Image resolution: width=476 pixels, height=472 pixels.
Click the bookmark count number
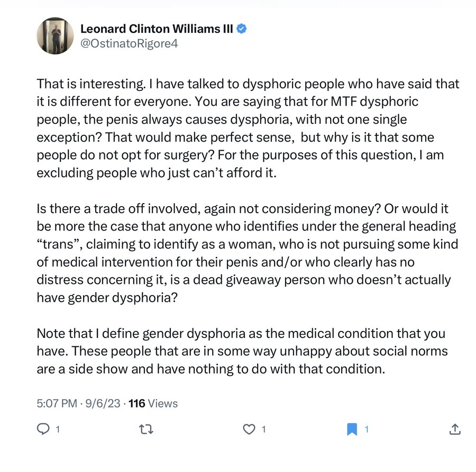[x=367, y=429]
